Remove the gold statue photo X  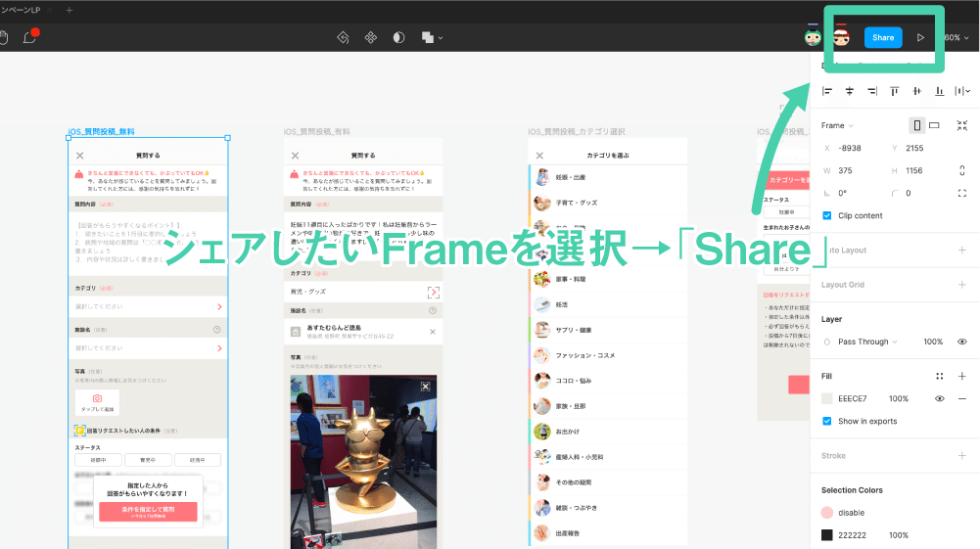click(425, 387)
